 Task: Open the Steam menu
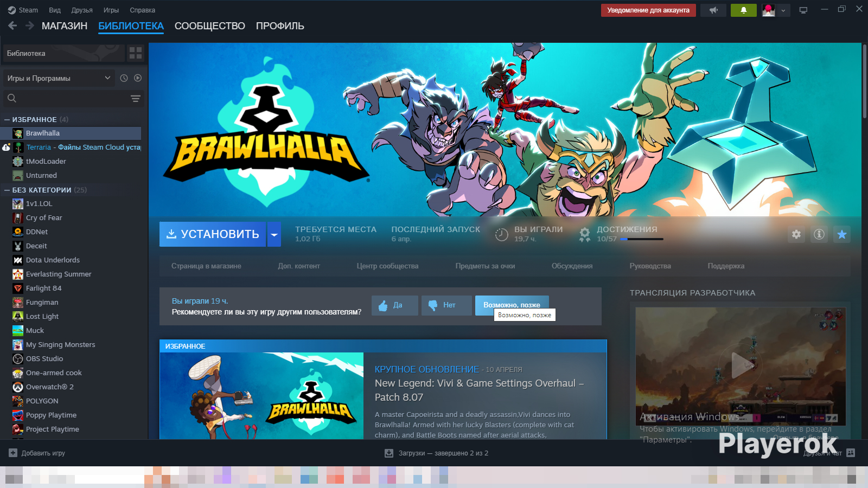[x=23, y=10]
